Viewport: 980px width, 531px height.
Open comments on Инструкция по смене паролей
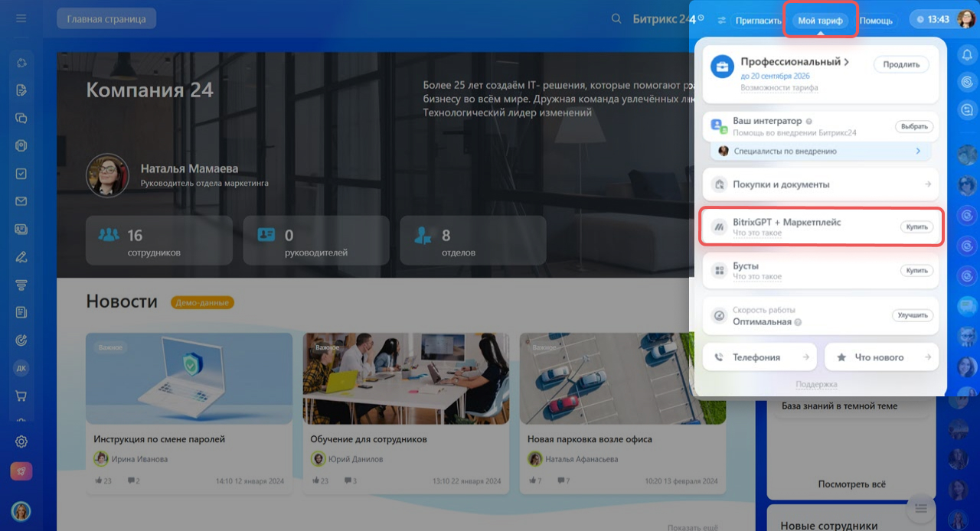click(x=133, y=481)
